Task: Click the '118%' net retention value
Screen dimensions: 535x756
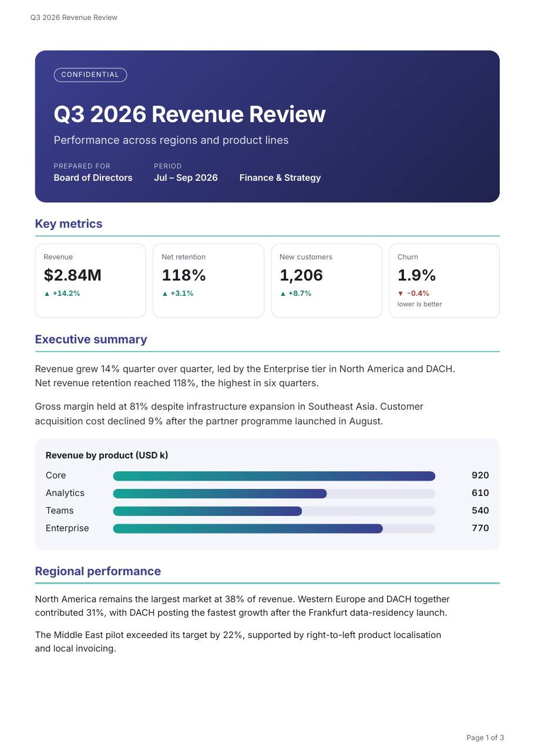Action: pos(184,275)
